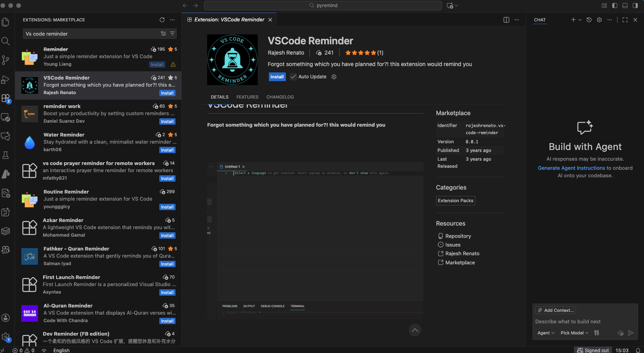Open Extensions view more actions menu

click(172, 20)
